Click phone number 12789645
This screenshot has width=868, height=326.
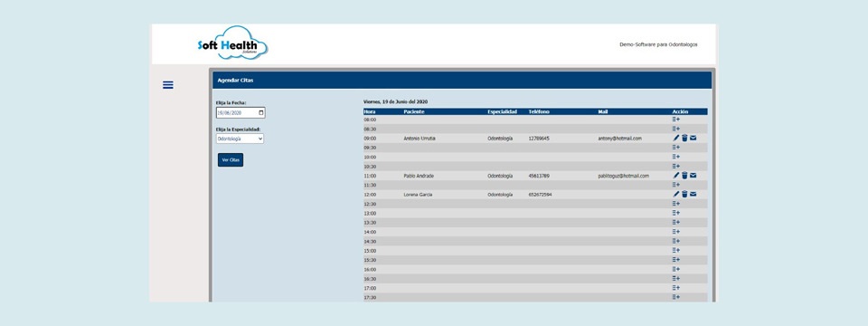pos(539,138)
